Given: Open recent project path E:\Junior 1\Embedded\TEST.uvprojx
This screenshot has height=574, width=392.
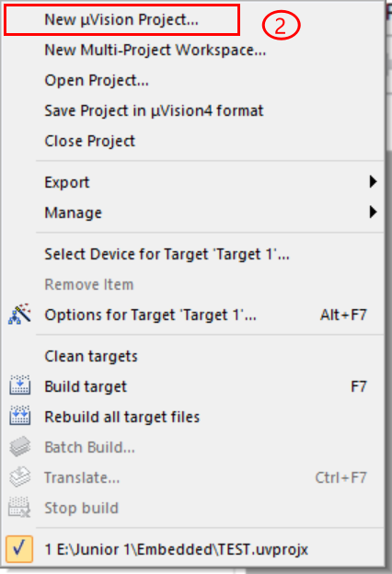Looking at the screenshot, I should pyautogui.click(x=177, y=549).
